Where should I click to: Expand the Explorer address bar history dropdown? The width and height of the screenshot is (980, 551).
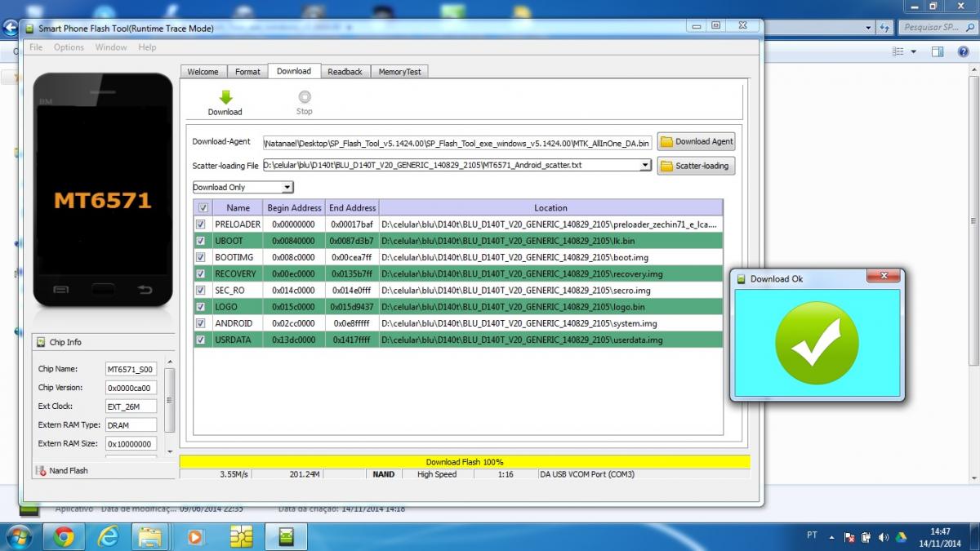[868, 28]
